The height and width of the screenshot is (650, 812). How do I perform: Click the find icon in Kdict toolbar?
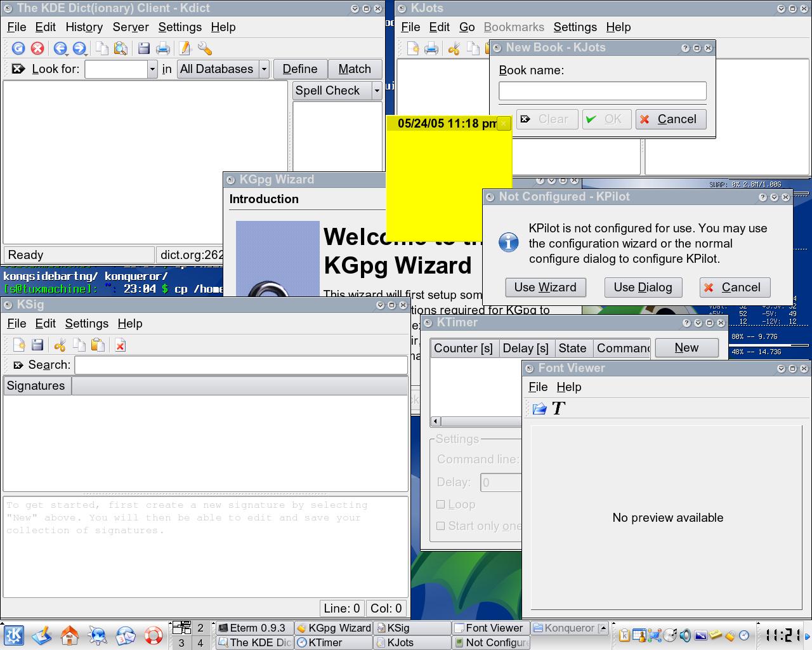tap(121, 48)
